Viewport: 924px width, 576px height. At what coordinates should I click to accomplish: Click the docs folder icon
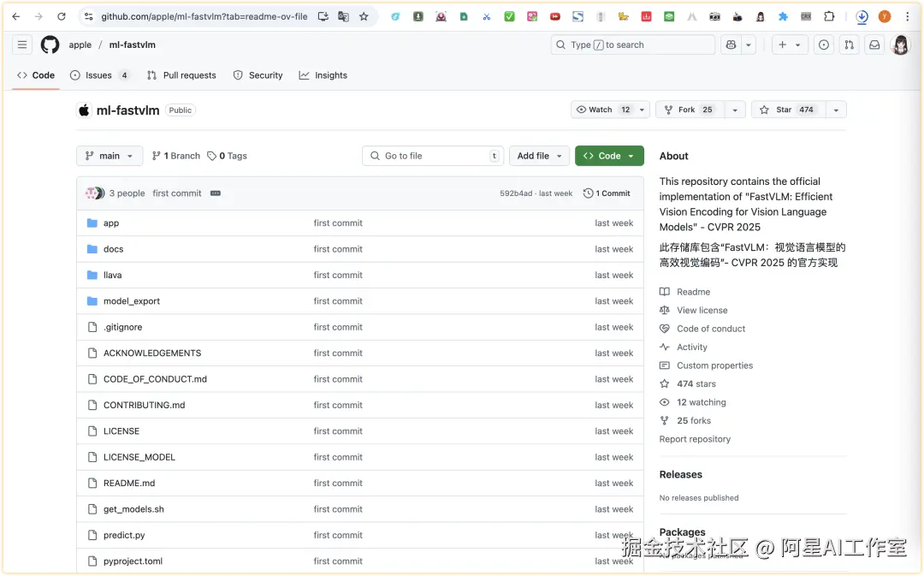[x=92, y=249]
